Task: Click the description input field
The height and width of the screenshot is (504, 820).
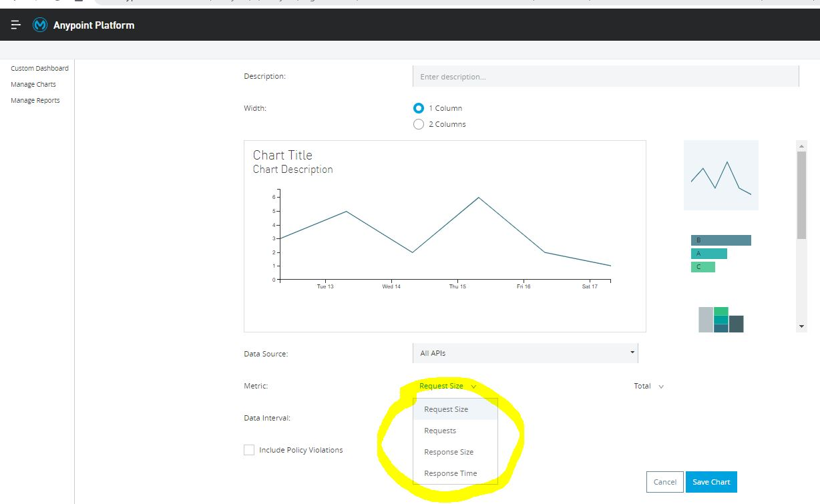Action: pos(605,76)
